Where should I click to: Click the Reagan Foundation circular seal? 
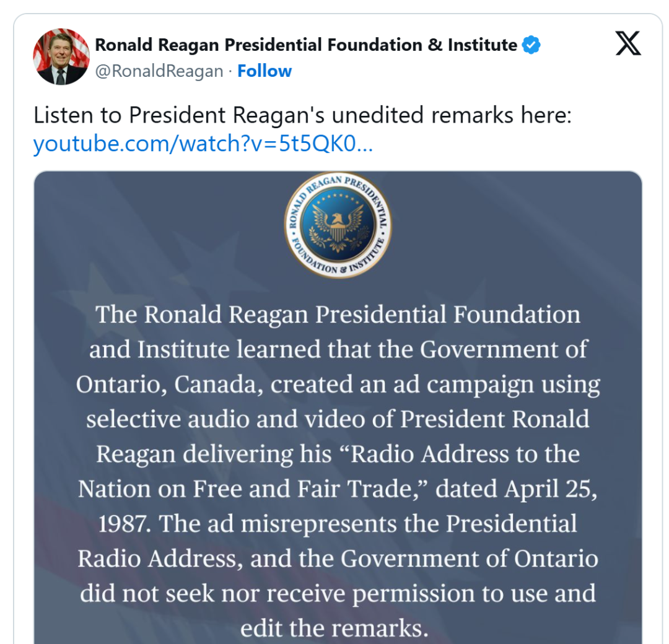(338, 225)
